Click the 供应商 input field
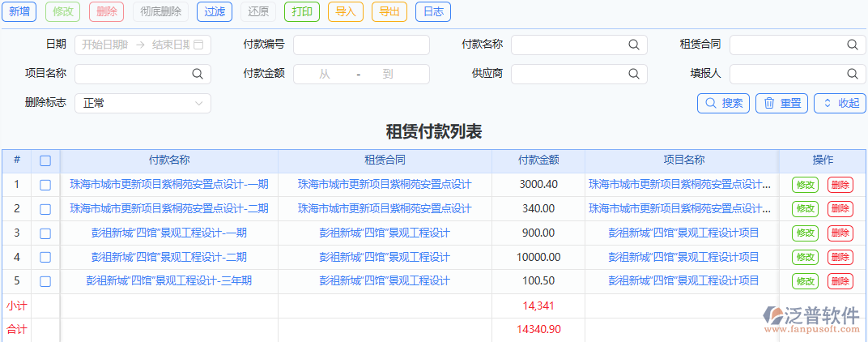868x342 pixels. coord(579,74)
